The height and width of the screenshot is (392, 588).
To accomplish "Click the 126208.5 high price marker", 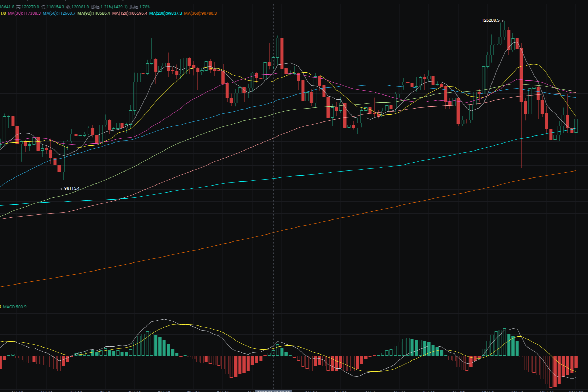I will pyautogui.click(x=490, y=20).
